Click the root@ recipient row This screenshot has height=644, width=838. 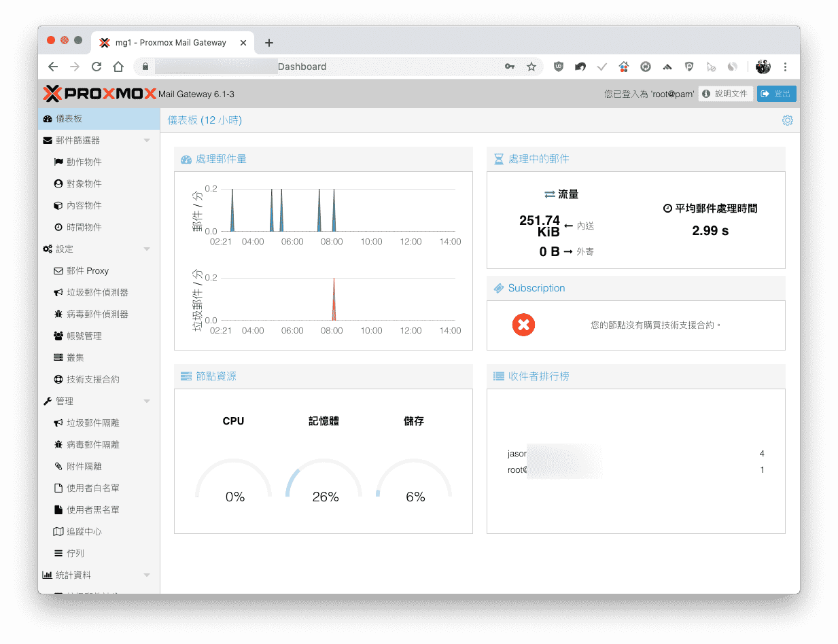[636, 470]
